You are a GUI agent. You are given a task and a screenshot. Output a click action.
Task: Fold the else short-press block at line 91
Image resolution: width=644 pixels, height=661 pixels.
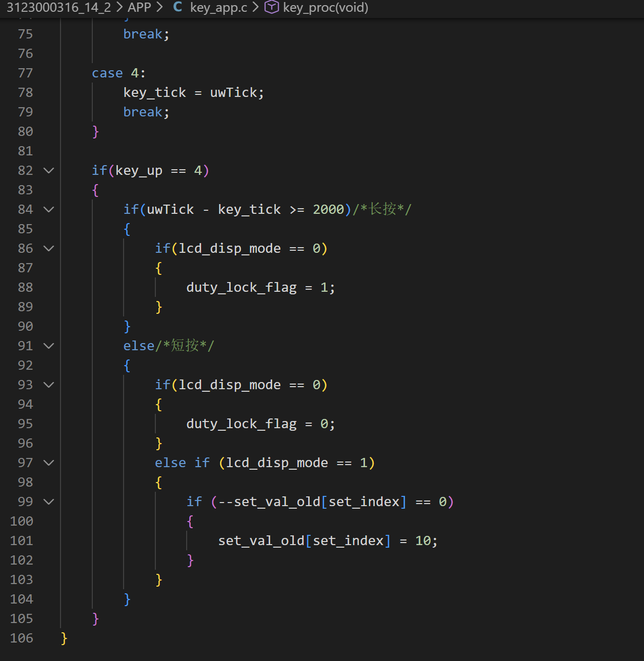49,346
